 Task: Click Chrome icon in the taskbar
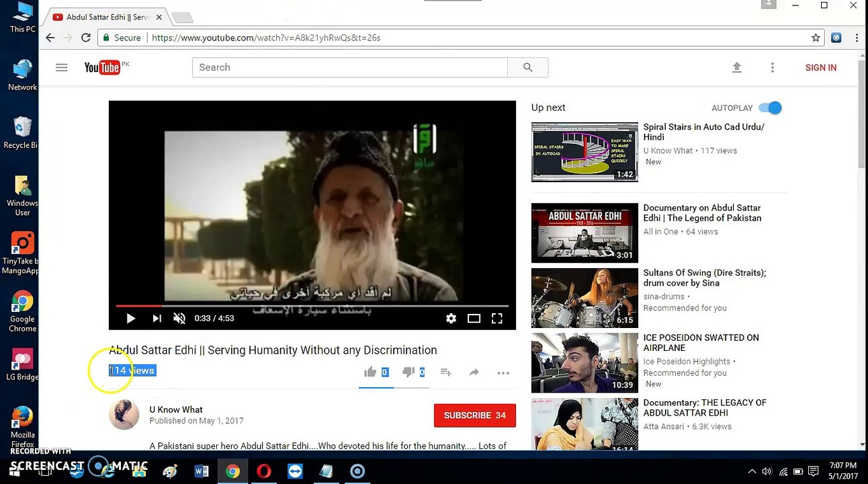232,471
